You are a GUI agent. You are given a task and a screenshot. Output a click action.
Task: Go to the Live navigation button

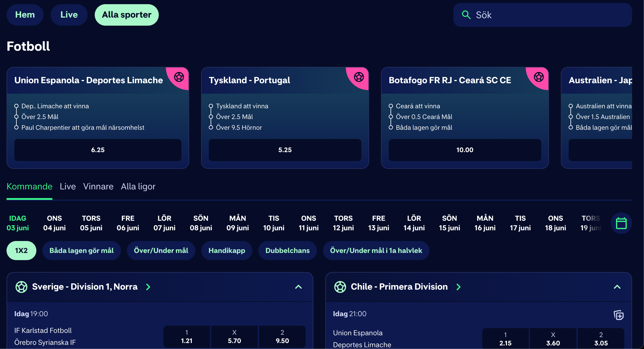point(69,15)
